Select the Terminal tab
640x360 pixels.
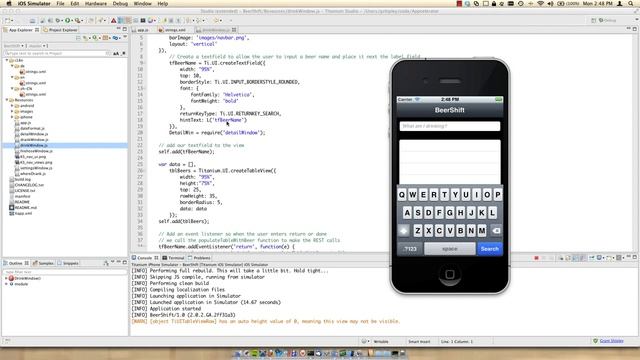[x=173, y=258]
